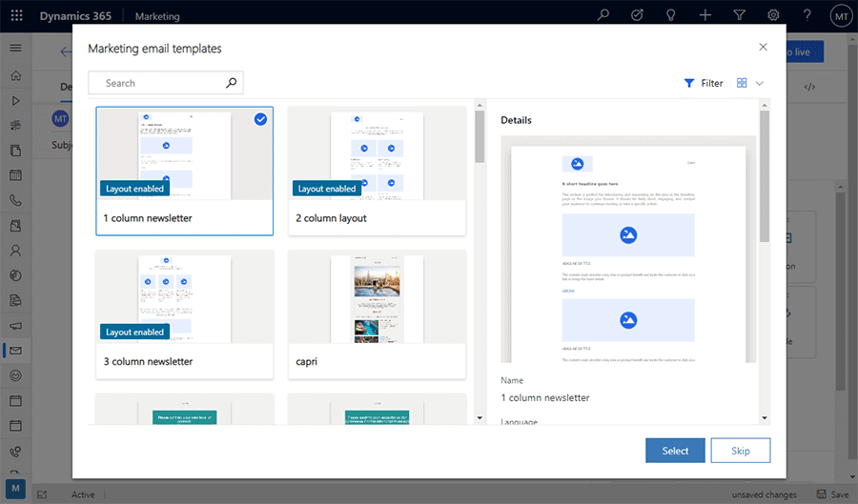The image size is (858, 504).
Task: Switch to the grid view icon
Action: pos(742,83)
